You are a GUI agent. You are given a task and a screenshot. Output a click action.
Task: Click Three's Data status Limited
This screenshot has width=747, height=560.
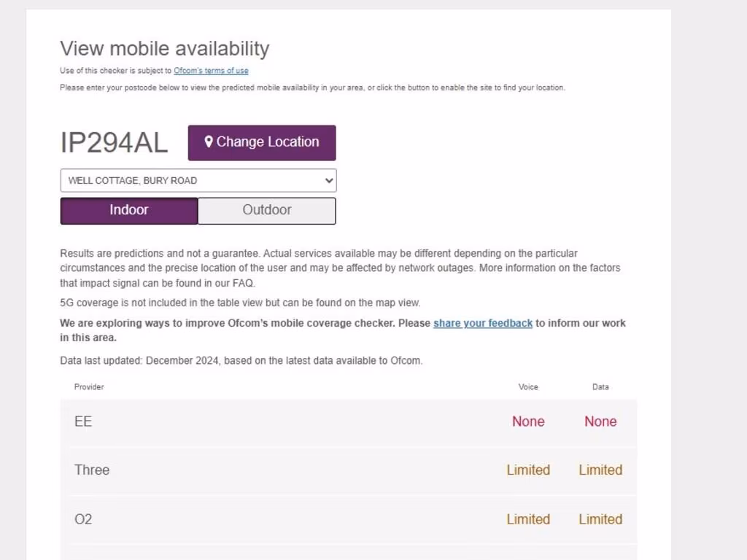click(600, 470)
